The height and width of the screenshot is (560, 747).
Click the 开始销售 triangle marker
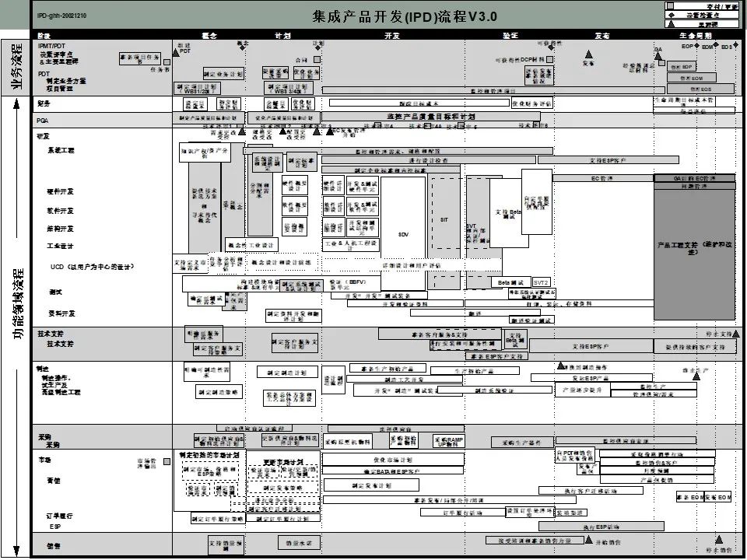click(x=589, y=540)
